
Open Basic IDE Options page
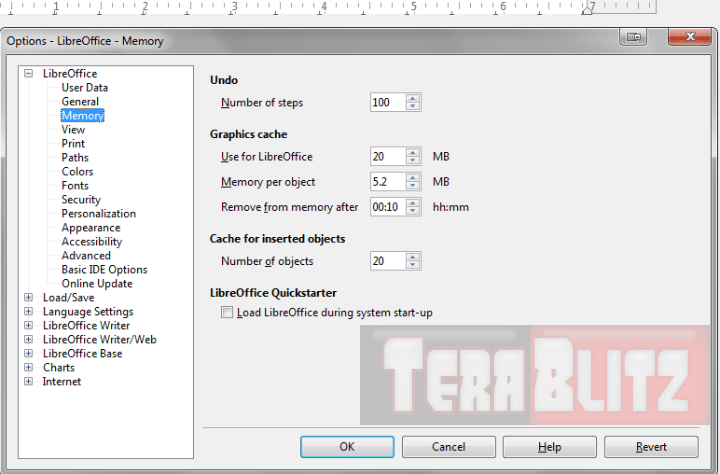pos(104,270)
